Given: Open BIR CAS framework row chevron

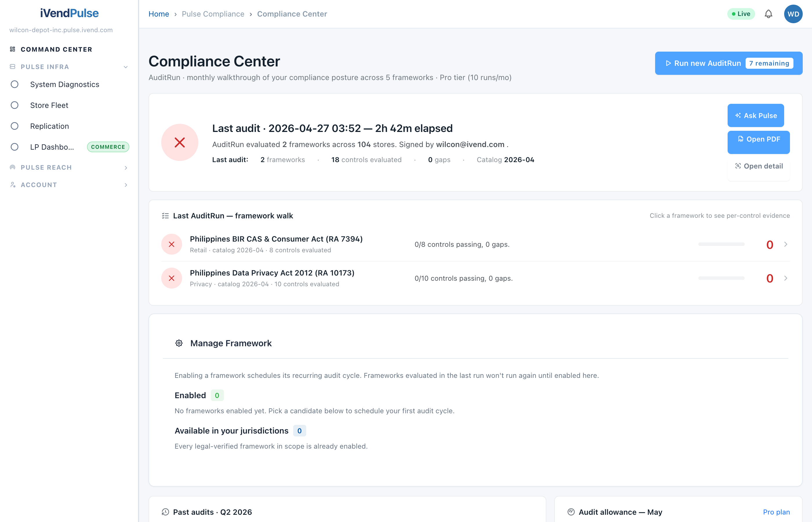Looking at the screenshot, I should click(786, 244).
